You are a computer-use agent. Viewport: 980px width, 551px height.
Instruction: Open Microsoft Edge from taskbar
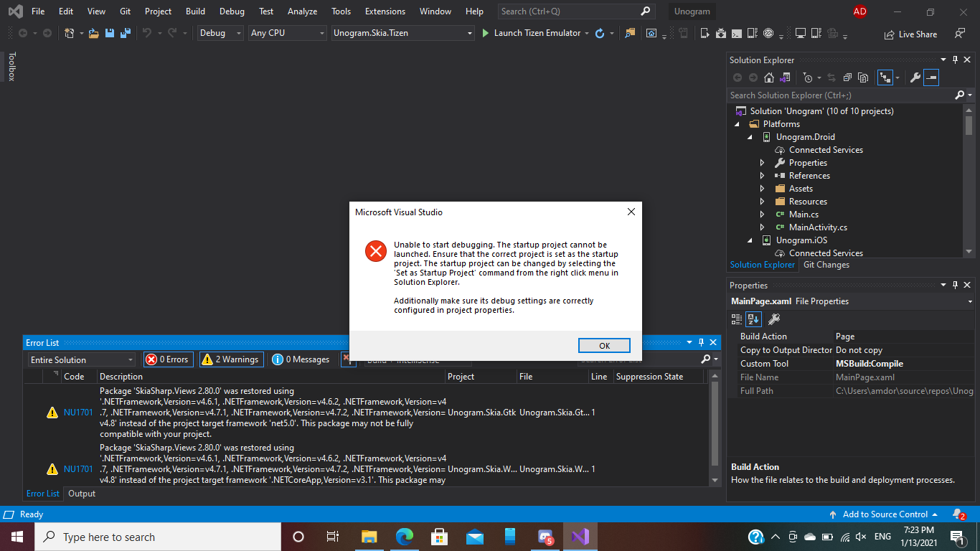[x=405, y=537]
